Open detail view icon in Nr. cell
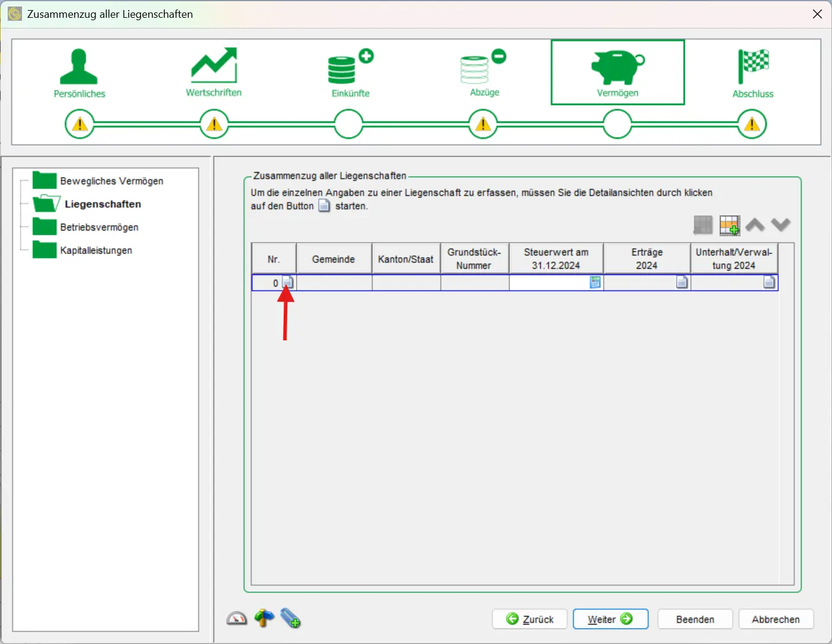The image size is (832, 644). tap(288, 283)
